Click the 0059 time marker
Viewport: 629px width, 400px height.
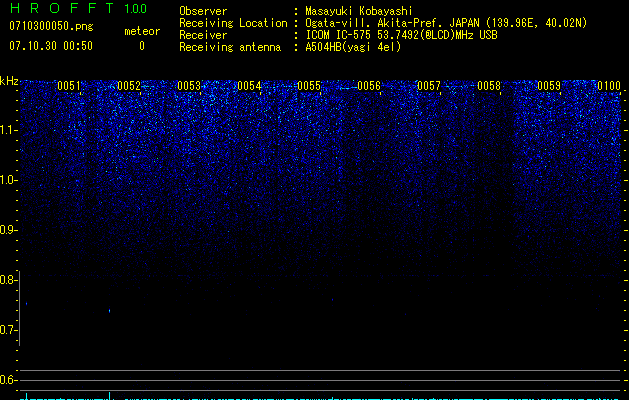coord(549,86)
